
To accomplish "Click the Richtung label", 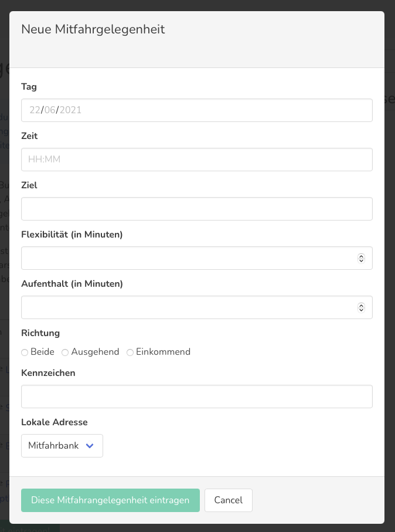I will (x=40, y=333).
